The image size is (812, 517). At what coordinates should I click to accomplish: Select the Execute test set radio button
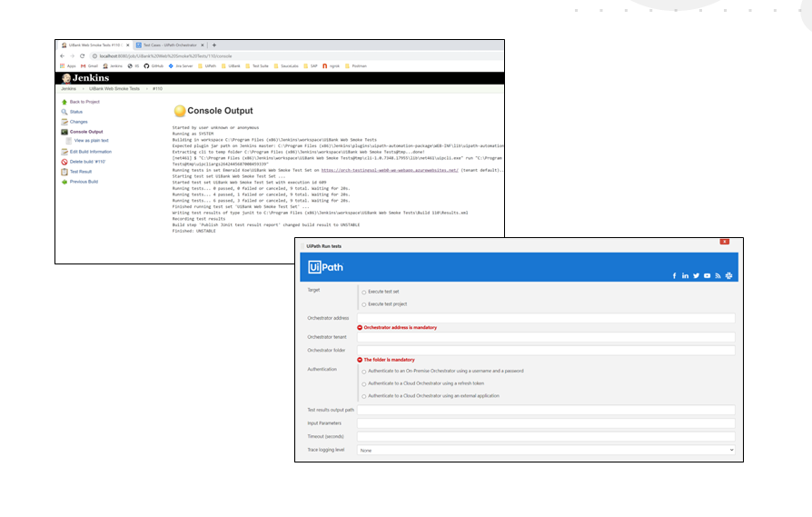[x=364, y=293]
